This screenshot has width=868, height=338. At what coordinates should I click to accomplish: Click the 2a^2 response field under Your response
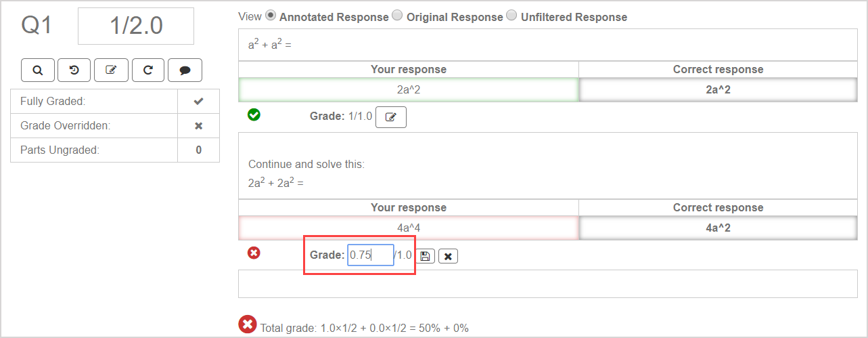409,90
